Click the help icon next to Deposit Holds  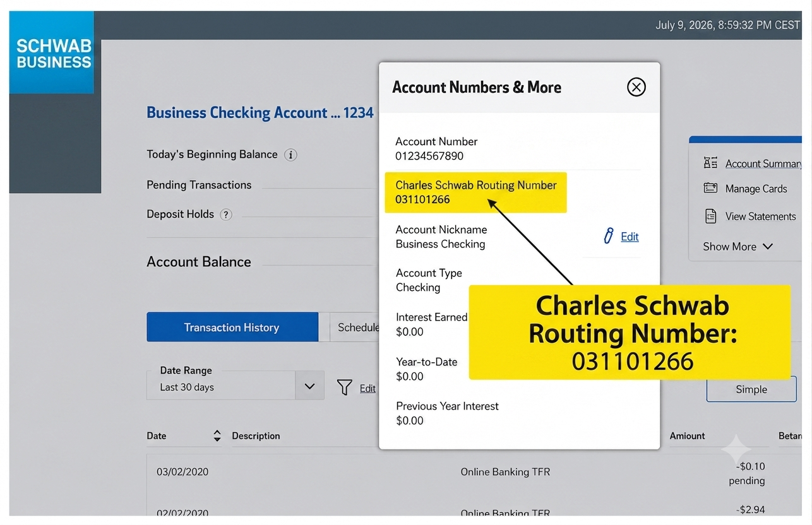tap(226, 215)
